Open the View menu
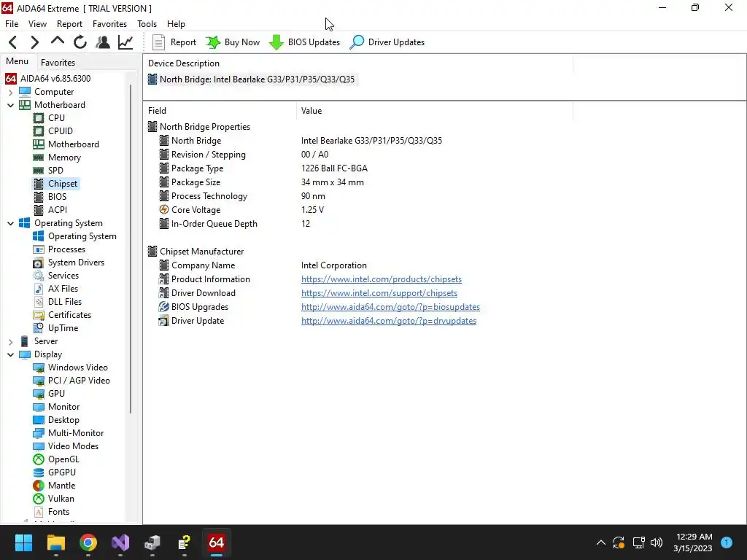This screenshot has height=560, width=747. pos(37,24)
